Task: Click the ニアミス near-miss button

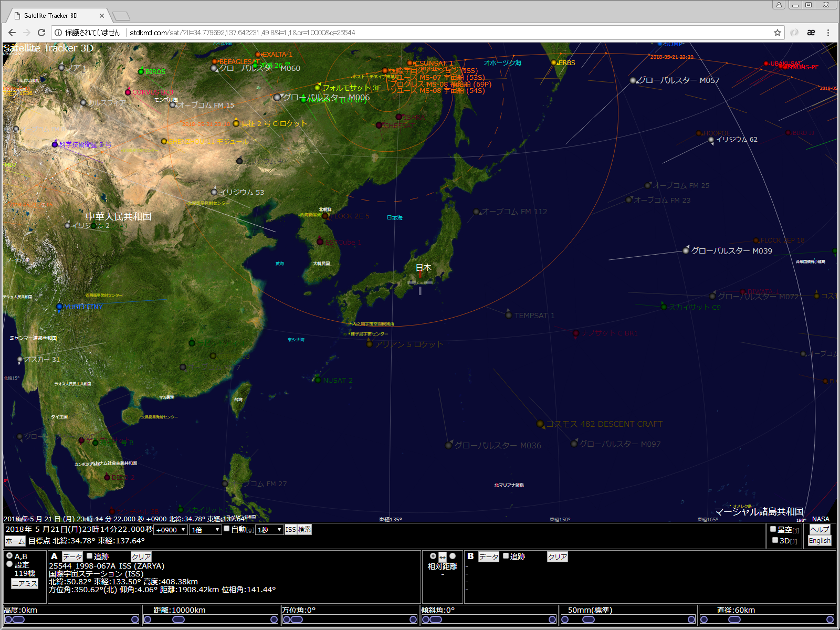Action: 25,583
